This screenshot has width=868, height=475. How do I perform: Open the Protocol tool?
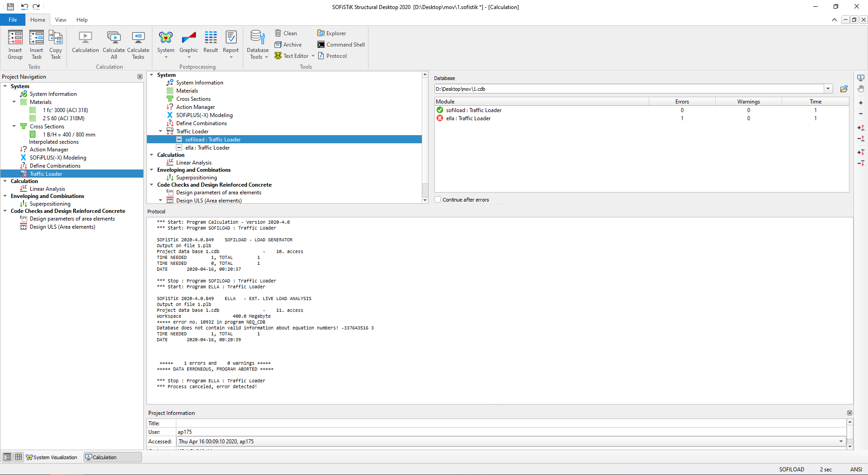point(332,56)
